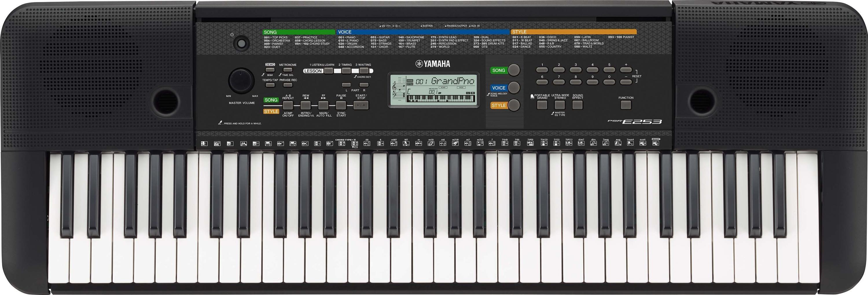Click the '140~SAXOPHONE' voice list entry
Image resolution: width=868 pixels, height=295 pixels.
(411, 37)
